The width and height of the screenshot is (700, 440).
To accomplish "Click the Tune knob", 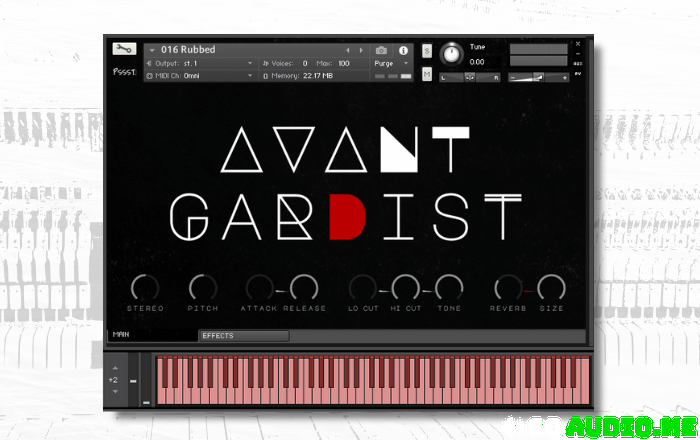I will (x=452, y=53).
